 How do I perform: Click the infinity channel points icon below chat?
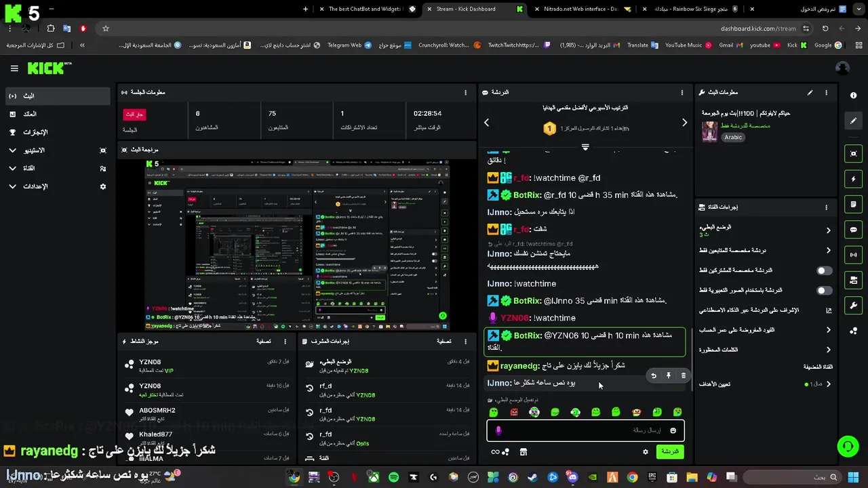point(495,451)
